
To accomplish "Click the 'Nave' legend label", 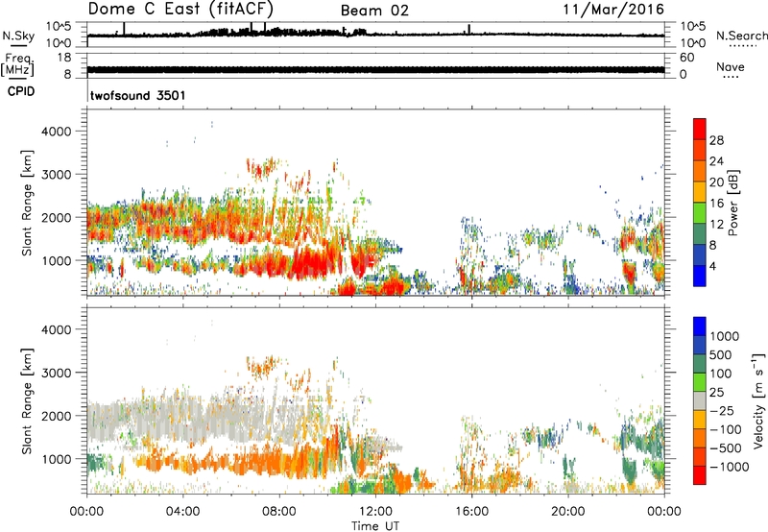I will (731, 67).
